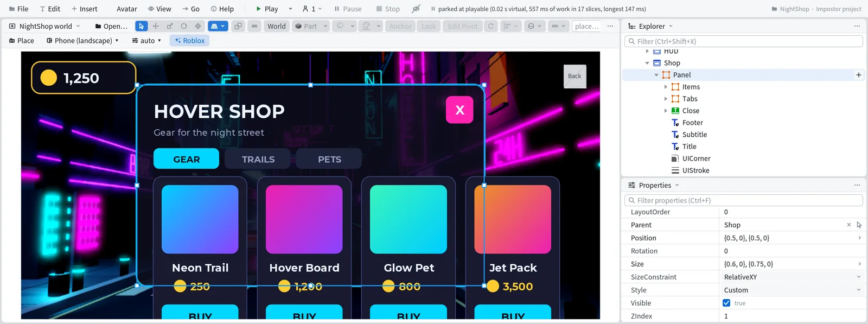Toggle the Edit Pivot button

pyautogui.click(x=463, y=26)
